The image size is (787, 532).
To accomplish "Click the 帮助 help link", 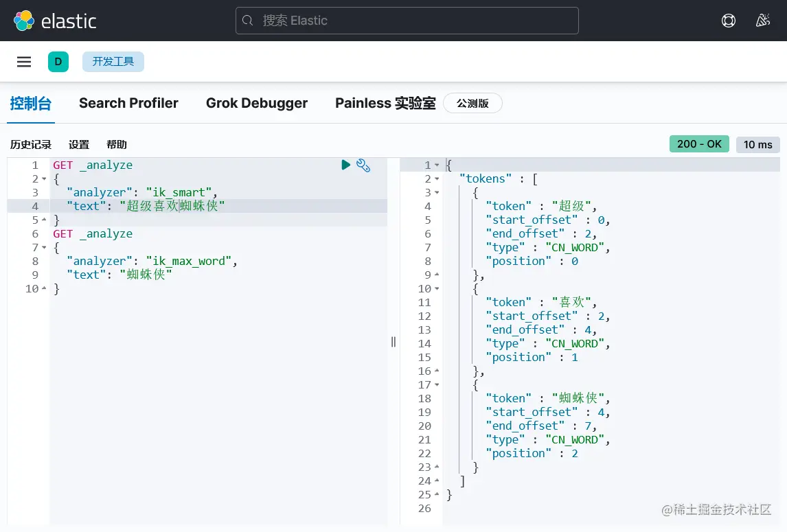I will tap(115, 144).
